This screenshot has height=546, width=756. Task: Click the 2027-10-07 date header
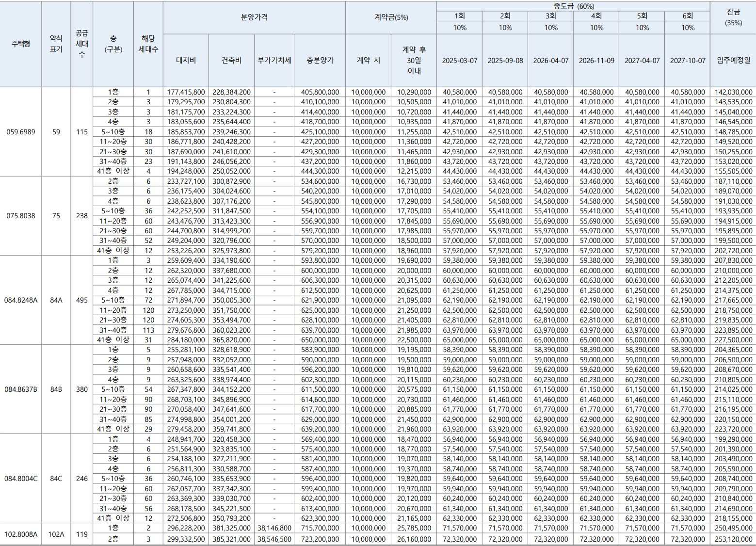tap(688, 61)
